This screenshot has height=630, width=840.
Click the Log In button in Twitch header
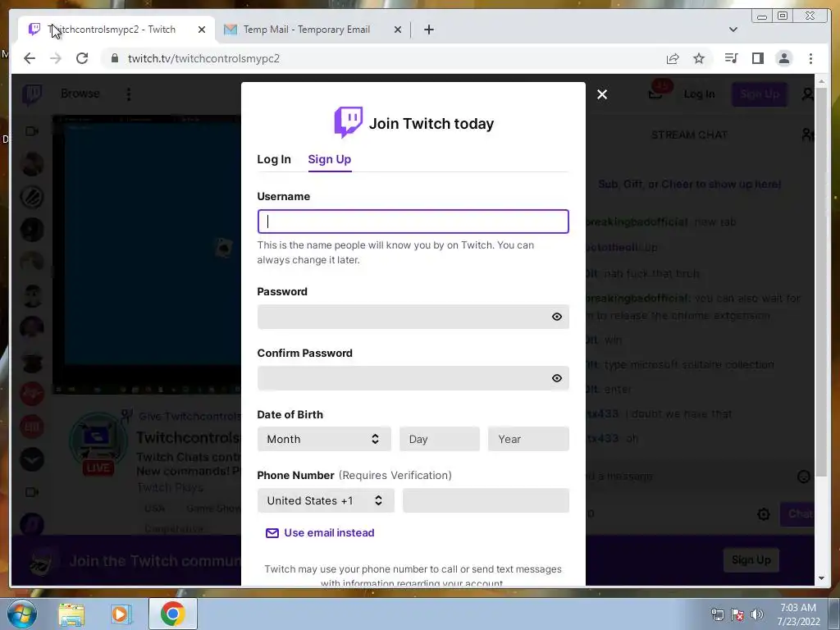(x=699, y=94)
